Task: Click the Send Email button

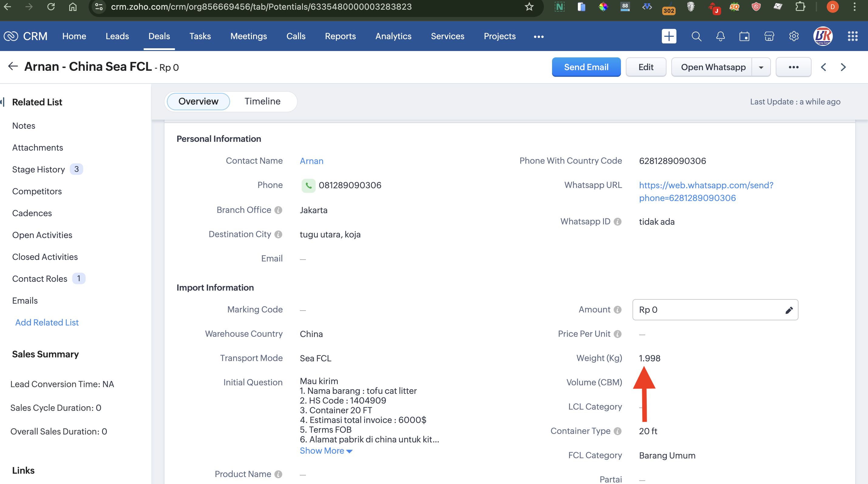Action: tap(586, 67)
